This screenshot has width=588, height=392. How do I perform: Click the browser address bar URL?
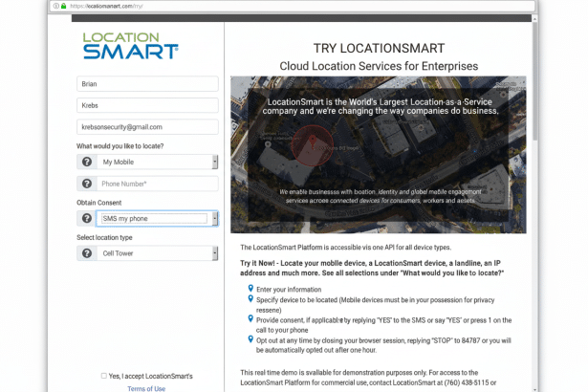click(x=106, y=6)
